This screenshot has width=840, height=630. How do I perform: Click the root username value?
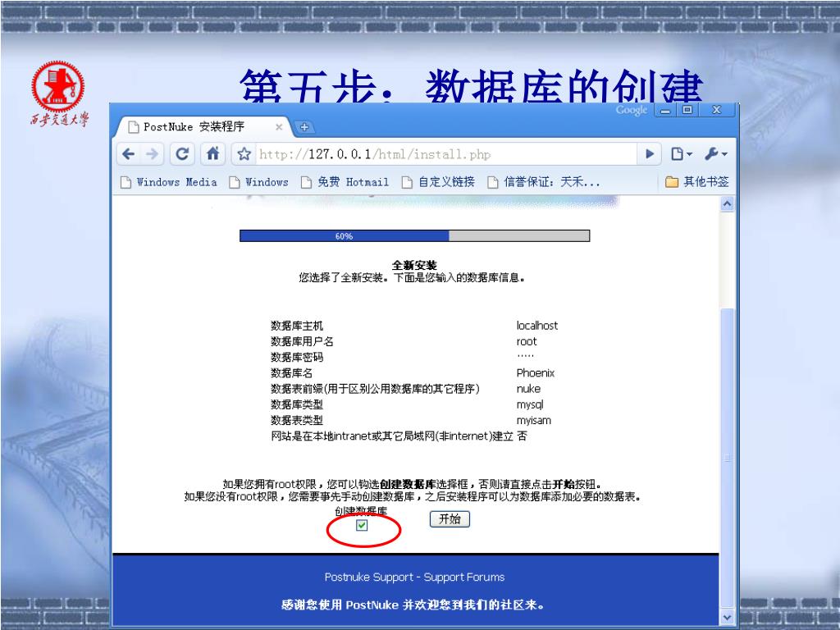pos(526,342)
